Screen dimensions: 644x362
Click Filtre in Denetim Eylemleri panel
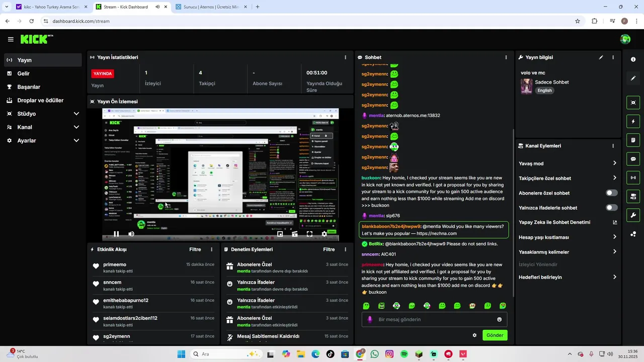pyautogui.click(x=329, y=249)
